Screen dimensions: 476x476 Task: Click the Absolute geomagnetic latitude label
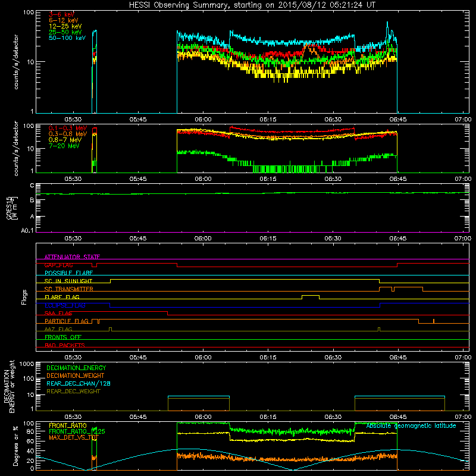411,425
